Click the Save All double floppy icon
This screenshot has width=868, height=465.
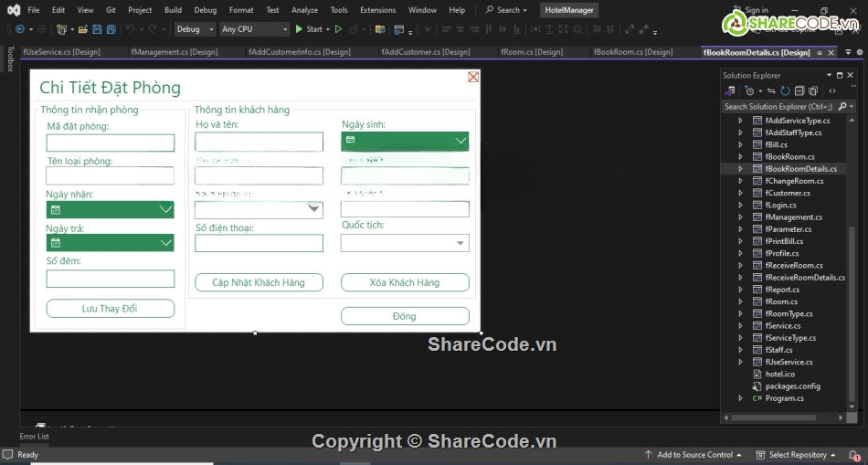(x=111, y=29)
